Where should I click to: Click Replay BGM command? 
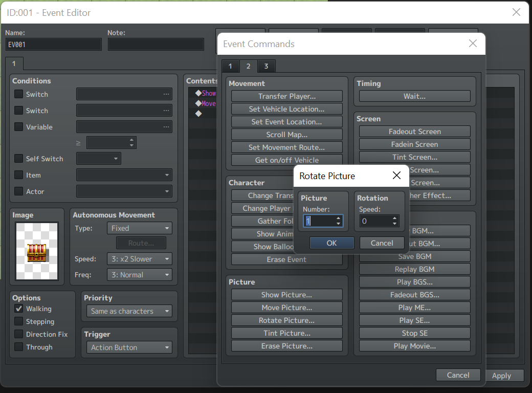(x=415, y=269)
